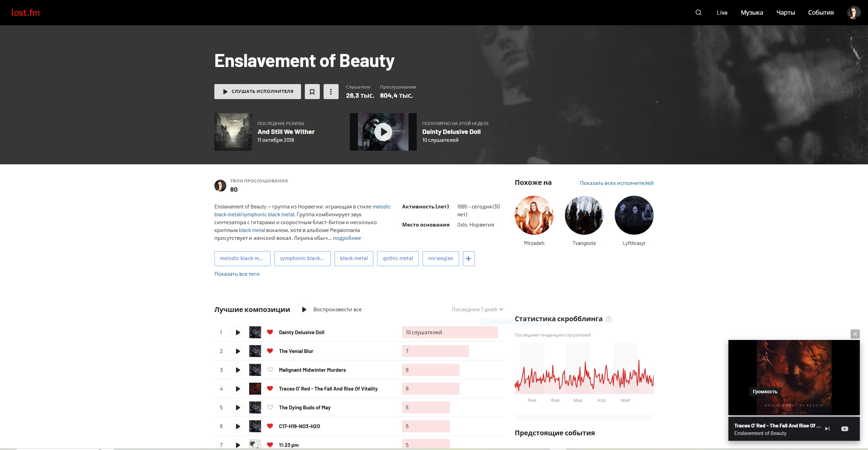Click the Слушать исполнителя button
The width and height of the screenshot is (868, 450).
pos(258,92)
